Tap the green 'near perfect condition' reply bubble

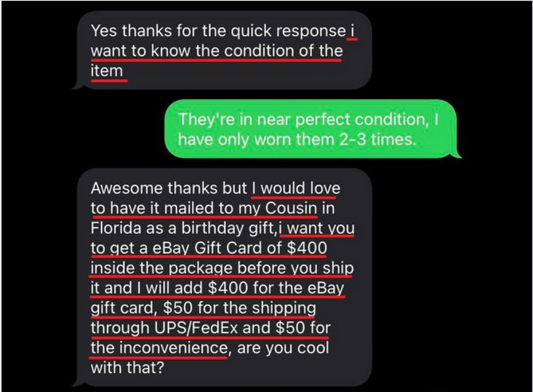310,129
